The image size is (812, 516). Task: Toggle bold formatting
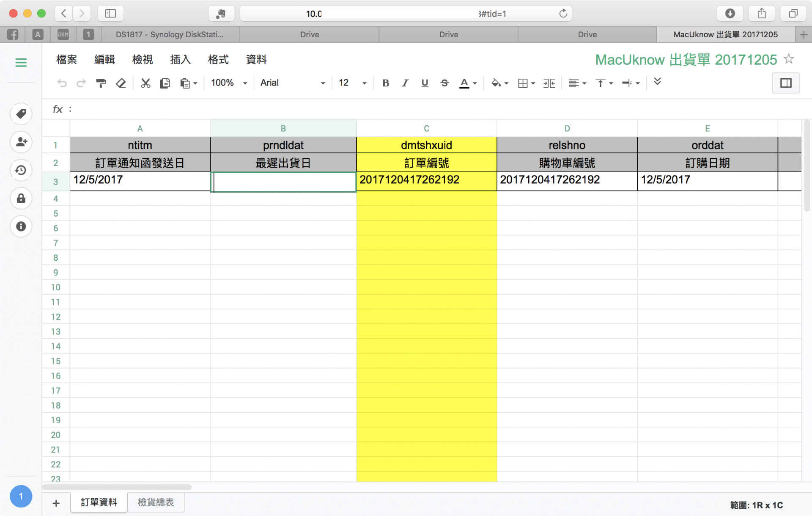(385, 83)
